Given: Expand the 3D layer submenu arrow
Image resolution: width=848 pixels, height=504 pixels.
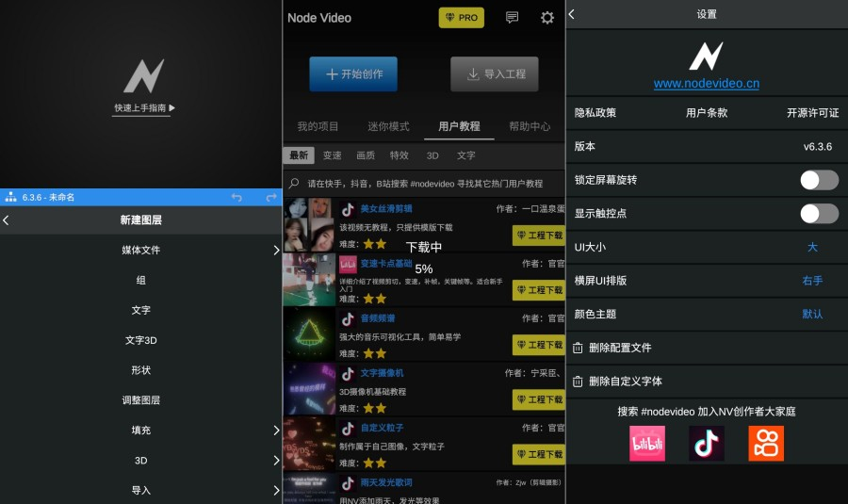Looking at the screenshot, I should pos(276,461).
